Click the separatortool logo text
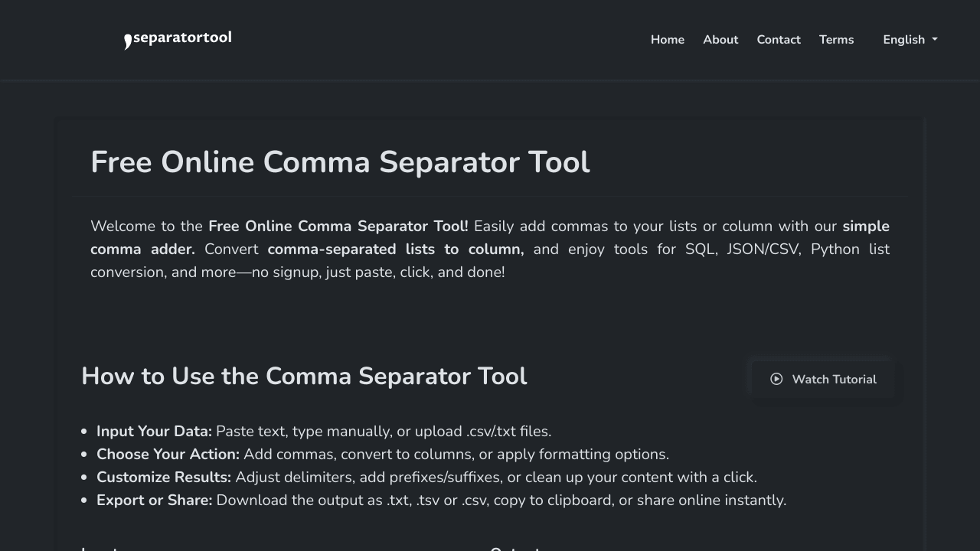This screenshot has width=980, height=551. click(182, 38)
